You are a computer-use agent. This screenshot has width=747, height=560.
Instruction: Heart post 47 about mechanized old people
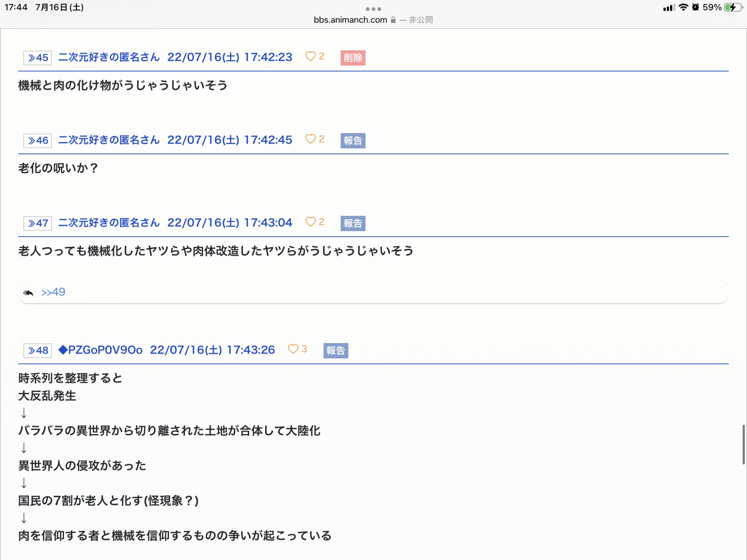coord(310,222)
